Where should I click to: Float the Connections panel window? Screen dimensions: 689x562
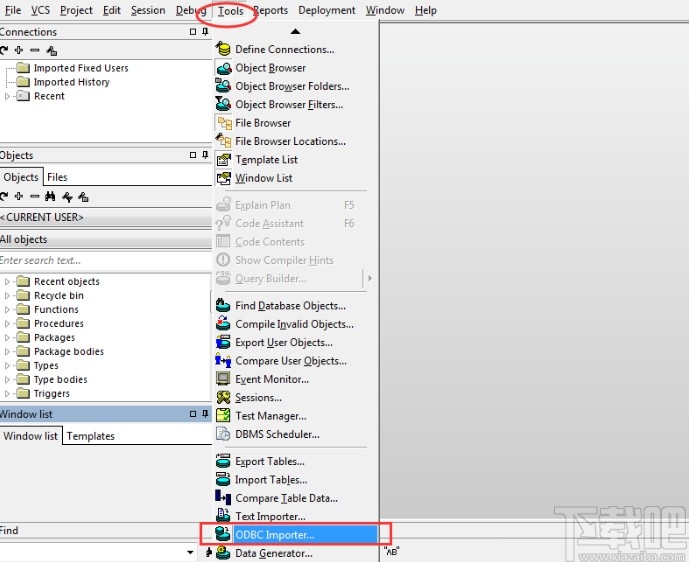coord(193,32)
